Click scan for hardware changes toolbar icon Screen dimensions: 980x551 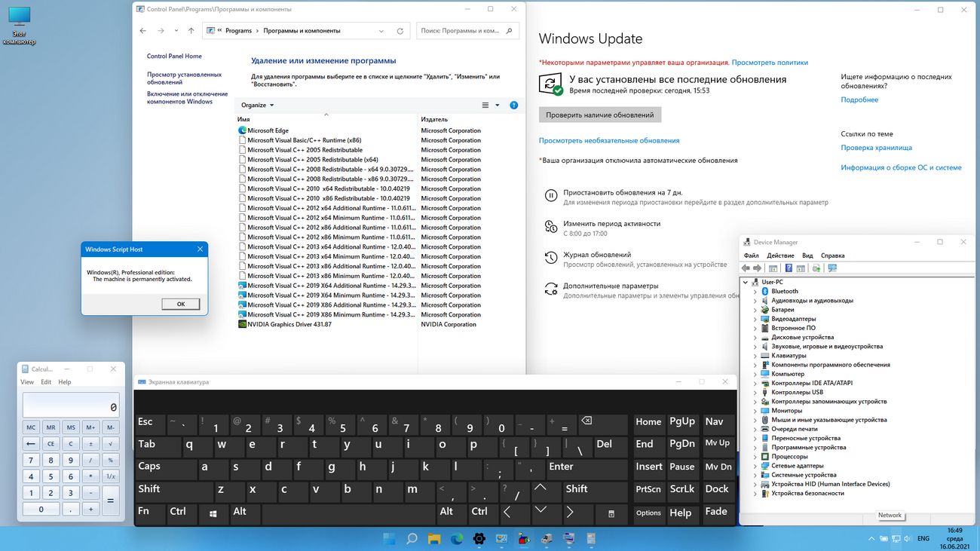coord(832,268)
